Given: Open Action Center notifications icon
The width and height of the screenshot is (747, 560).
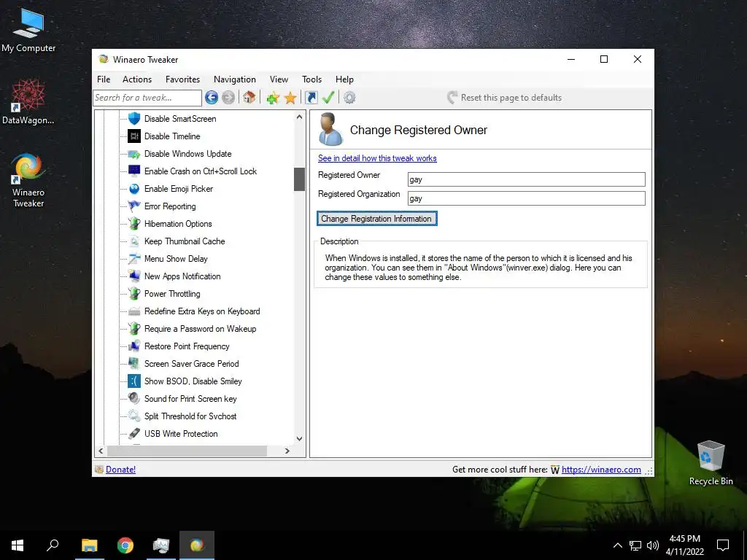Looking at the screenshot, I should point(723,545).
